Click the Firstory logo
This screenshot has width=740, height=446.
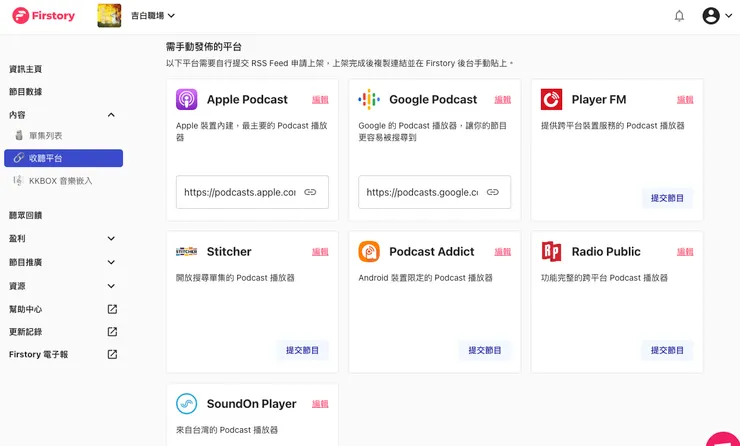point(43,16)
